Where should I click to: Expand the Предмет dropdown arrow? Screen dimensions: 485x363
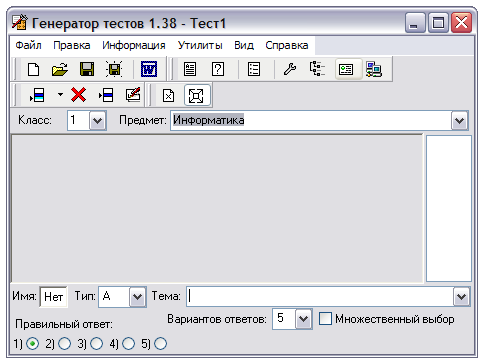point(459,120)
